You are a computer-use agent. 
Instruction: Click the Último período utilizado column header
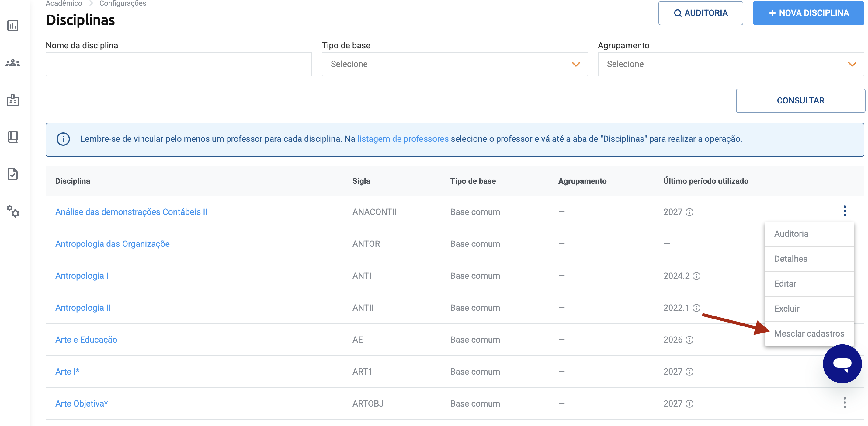point(706,181)
